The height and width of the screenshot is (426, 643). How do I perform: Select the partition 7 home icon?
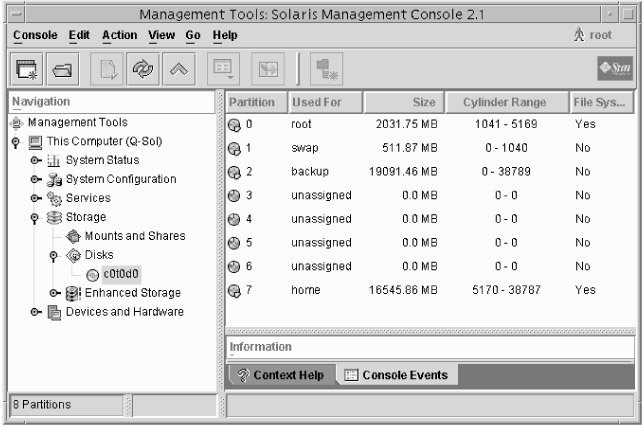[x=235, y=291]
